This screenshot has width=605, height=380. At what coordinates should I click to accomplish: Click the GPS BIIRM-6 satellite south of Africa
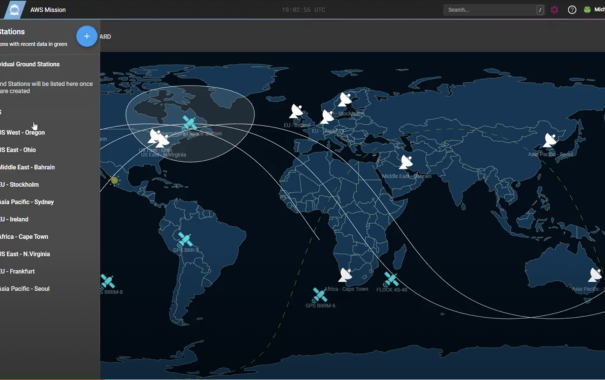319,295
